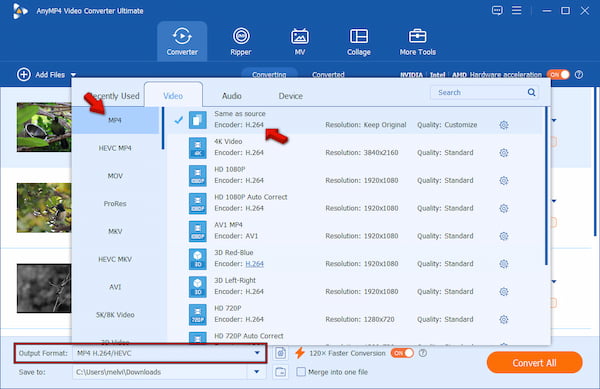Open the Converting tab
The width and height of the screenshot is (600, 389).
tap(269, 74)
